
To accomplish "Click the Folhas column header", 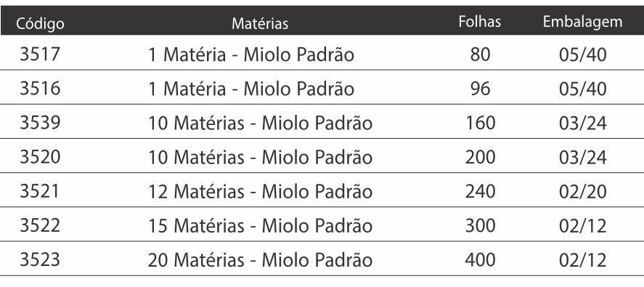I will [480, 21].
